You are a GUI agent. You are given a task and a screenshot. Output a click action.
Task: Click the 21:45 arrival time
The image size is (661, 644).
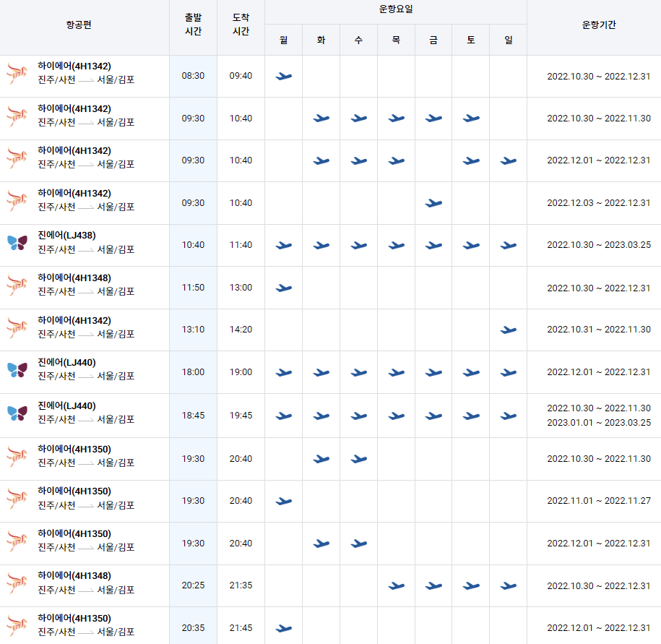241,628
